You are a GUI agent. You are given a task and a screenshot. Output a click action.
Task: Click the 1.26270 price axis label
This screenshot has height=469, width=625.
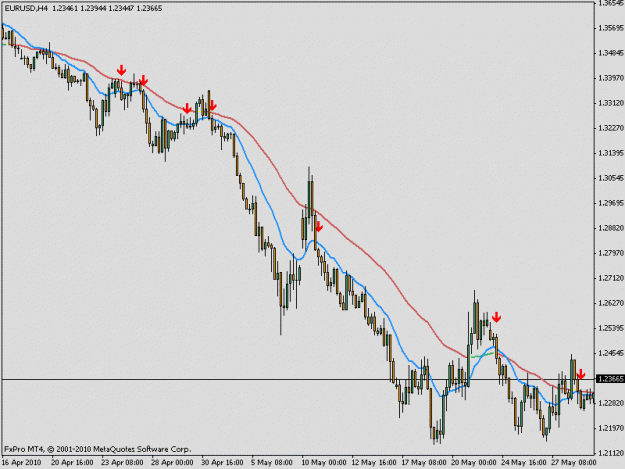tap(611, 303)
